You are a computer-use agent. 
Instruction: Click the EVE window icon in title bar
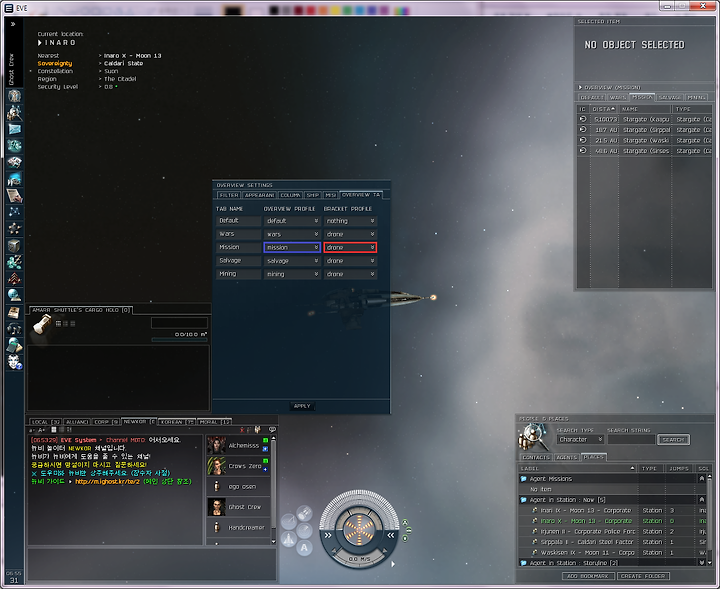tap(9, 8)
